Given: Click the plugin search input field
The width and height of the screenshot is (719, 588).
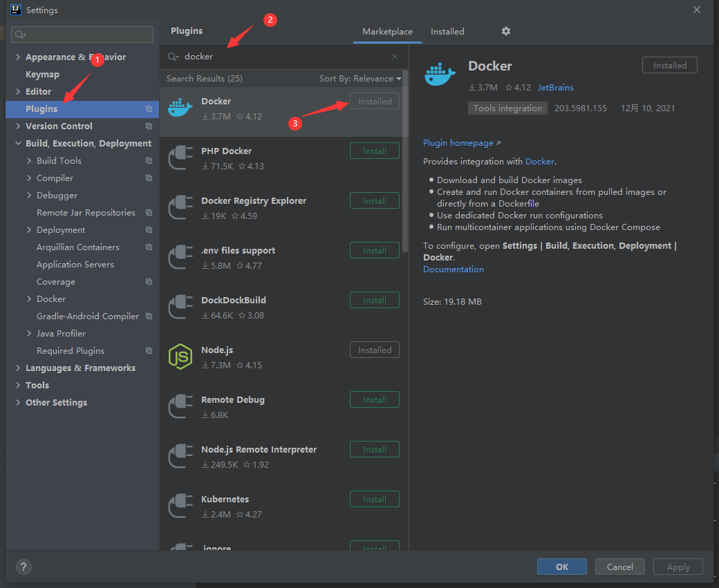Looking at the screenshot, I should (283, 57).
